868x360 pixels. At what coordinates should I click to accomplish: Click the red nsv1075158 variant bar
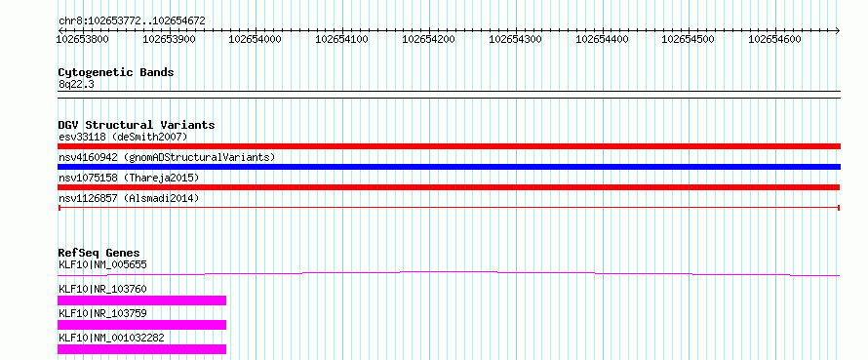click(x=449, y=187)
